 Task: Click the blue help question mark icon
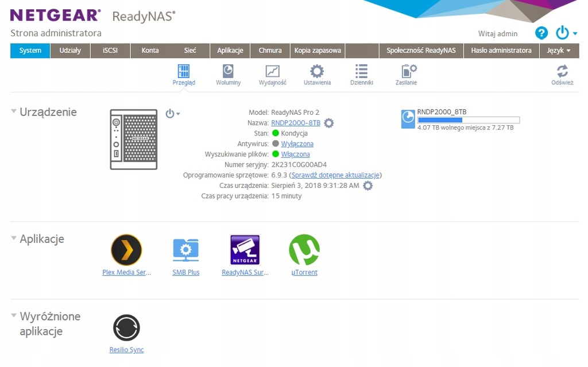coord(541,33)
